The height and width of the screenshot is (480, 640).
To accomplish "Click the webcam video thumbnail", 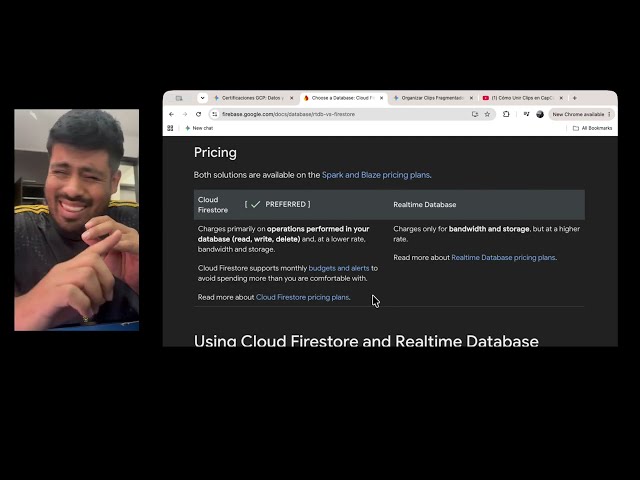I will 77,220.
